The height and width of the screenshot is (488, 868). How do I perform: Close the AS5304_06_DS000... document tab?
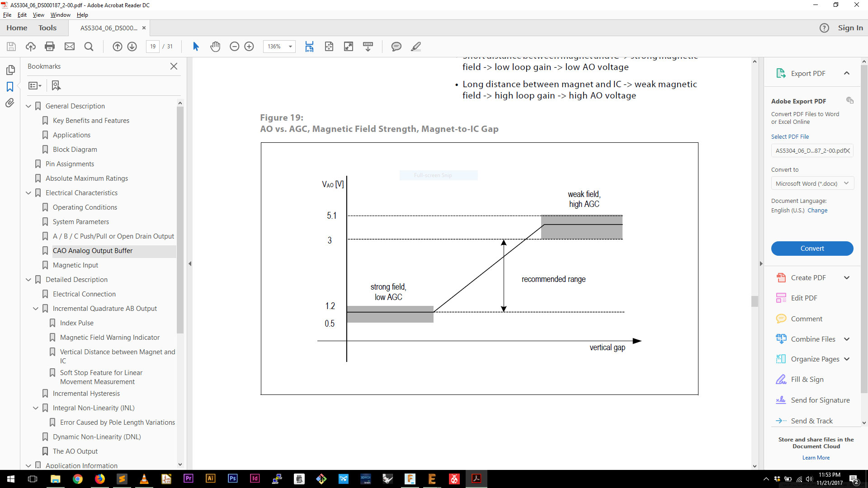pos(144,28)
